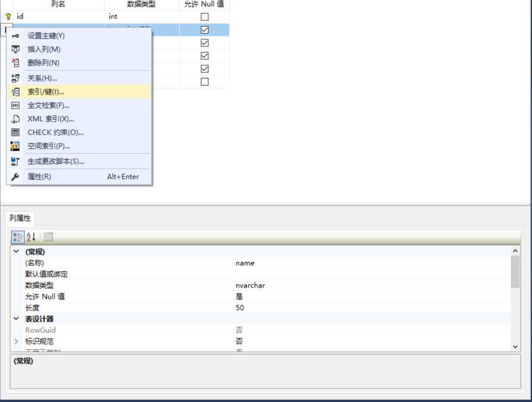
Task: Click the insert column icon
Action: 15,49
